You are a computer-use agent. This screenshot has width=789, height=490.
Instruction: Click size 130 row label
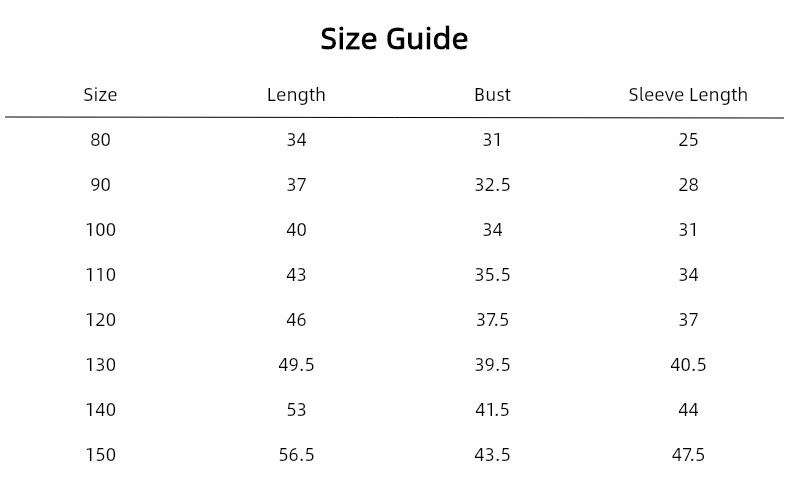101,365
